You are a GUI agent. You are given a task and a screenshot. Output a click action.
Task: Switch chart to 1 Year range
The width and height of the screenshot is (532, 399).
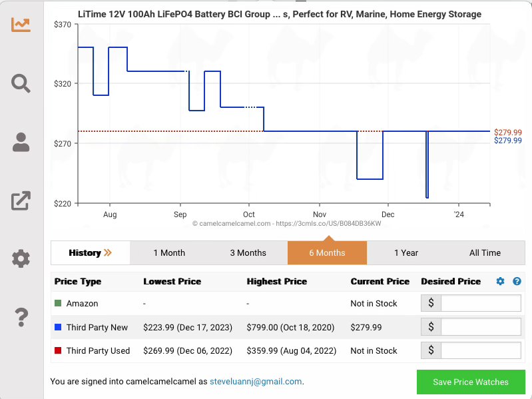406,252
